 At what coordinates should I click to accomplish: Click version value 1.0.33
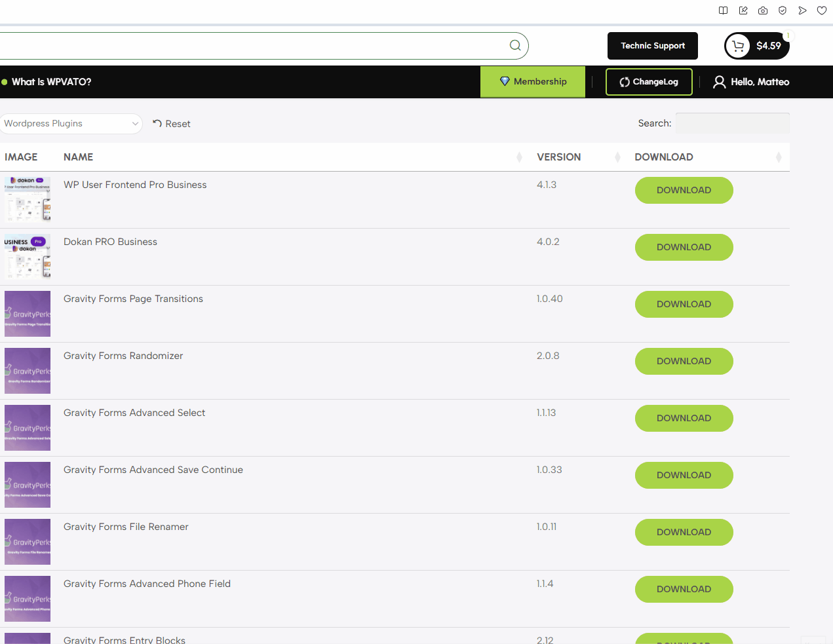pos(549,470)
